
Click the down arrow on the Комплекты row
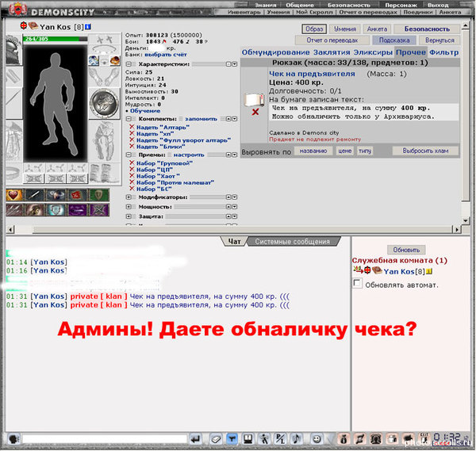click(234, 119)
